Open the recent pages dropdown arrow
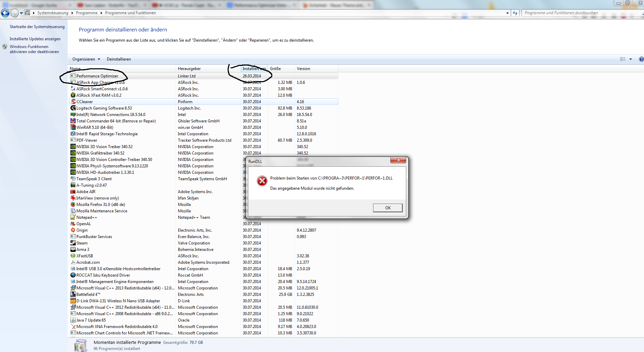This screenshot has width=644, height=352. coord(21,13)
